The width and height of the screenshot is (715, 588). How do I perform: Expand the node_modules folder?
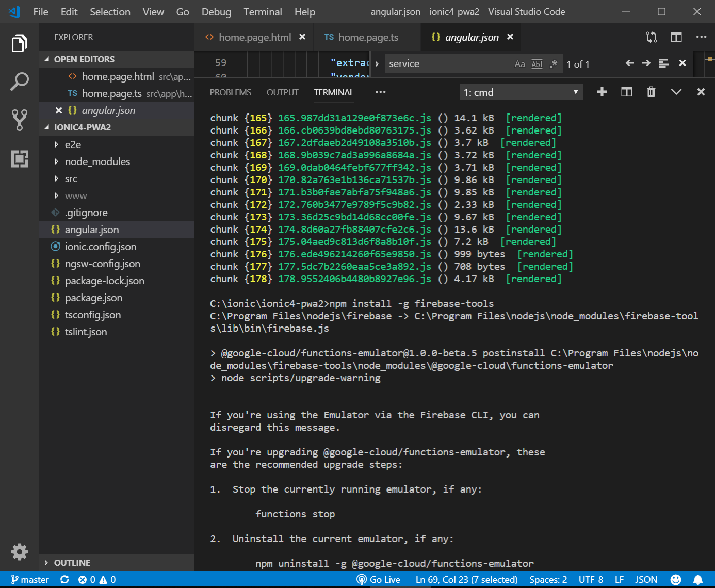(x=56, y=161)
